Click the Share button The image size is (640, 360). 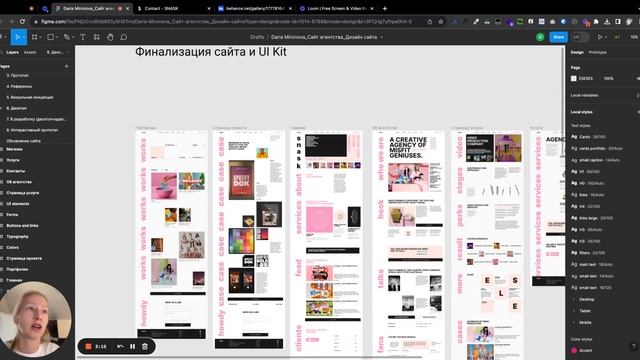558,37
